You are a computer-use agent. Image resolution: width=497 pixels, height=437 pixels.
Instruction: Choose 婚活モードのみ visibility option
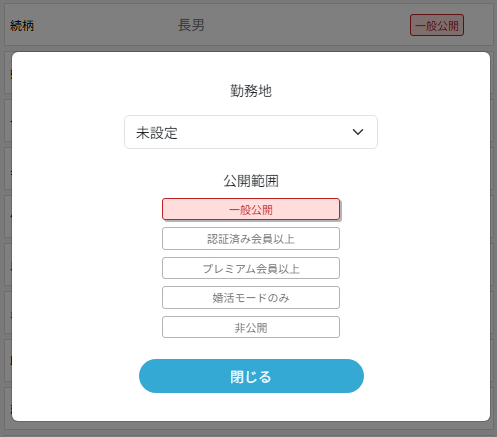(251, 297)
